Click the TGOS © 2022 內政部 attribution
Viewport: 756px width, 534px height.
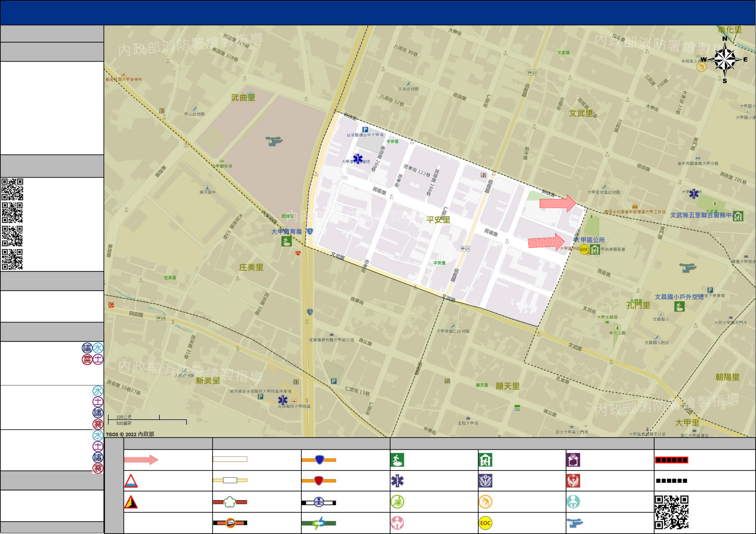tap(130, 434)
